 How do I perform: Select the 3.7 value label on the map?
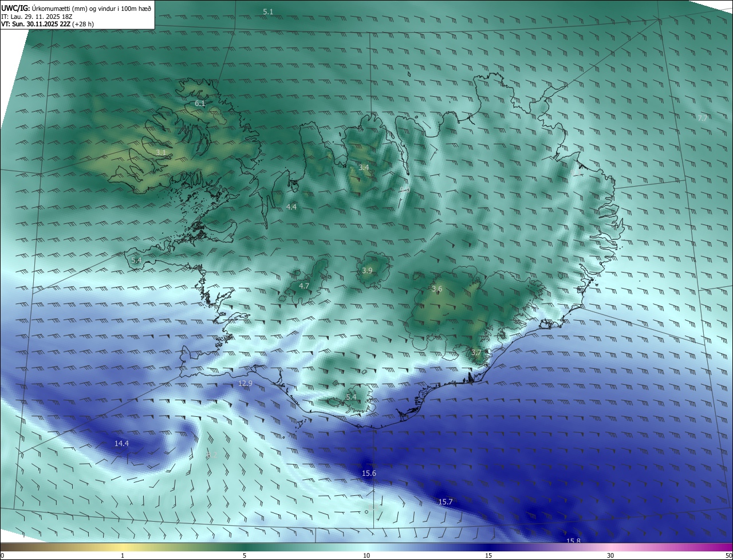pos(476,352)
